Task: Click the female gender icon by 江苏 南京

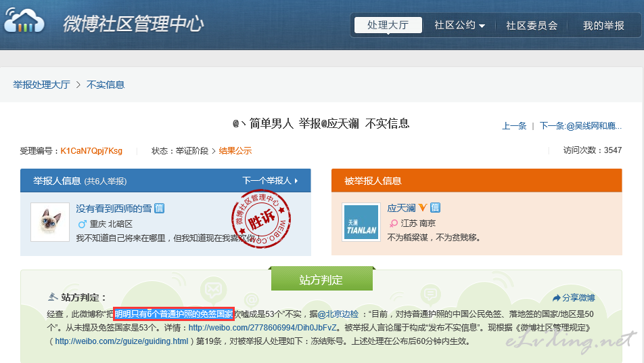Action: point(394,223)
